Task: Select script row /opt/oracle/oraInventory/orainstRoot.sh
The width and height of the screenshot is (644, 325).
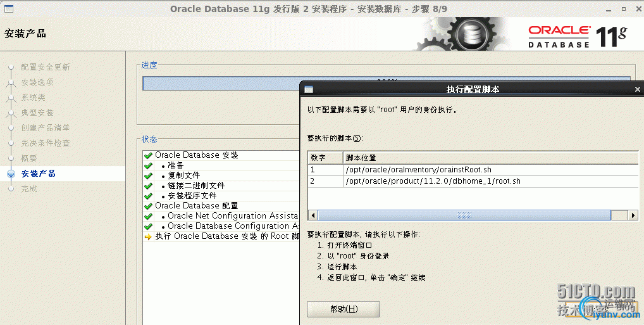Action: (x=473, y=170)
